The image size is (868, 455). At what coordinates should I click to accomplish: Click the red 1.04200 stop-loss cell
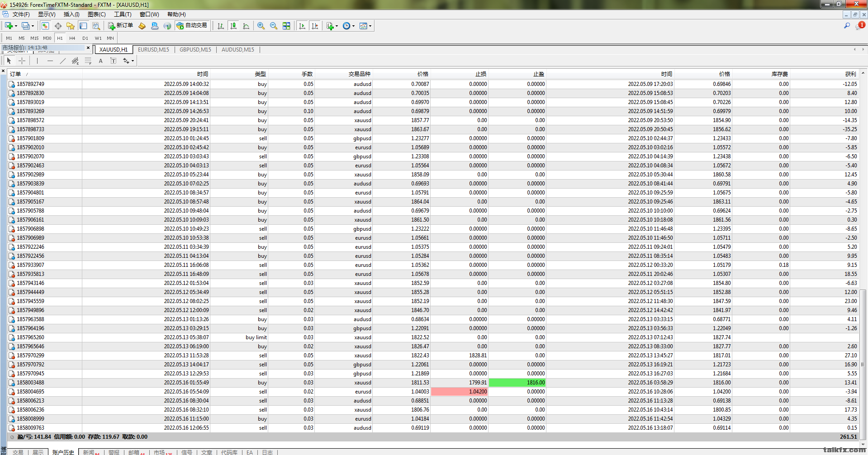pos(460,392)
